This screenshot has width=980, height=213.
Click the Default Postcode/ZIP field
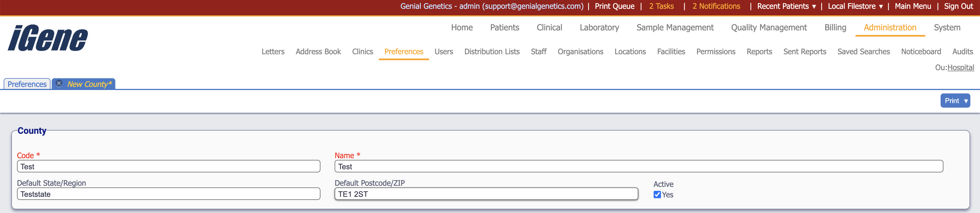click(x=486, y=194)
